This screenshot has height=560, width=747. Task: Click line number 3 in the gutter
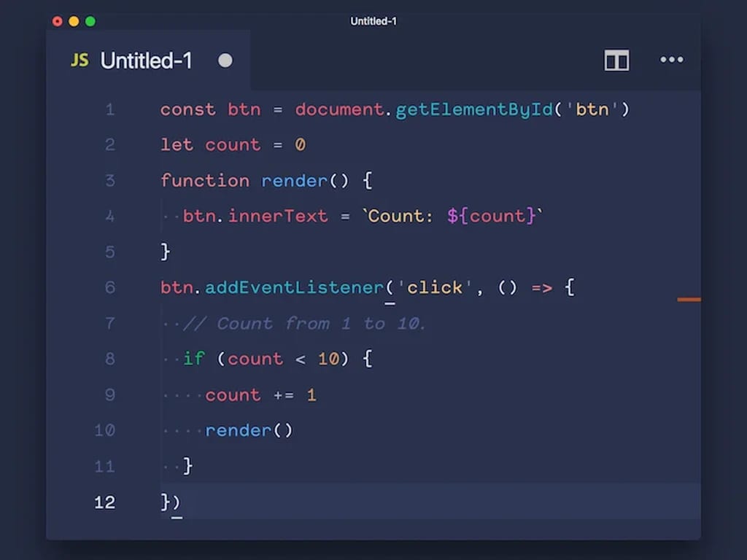tap(110, 181)
